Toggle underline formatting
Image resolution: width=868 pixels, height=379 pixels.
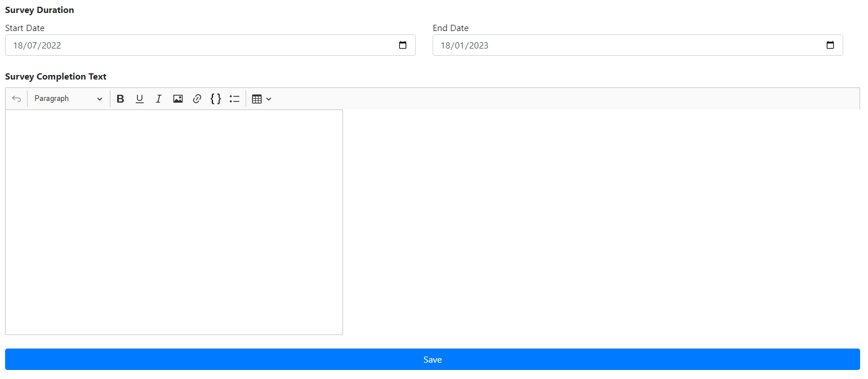(140, 99)
